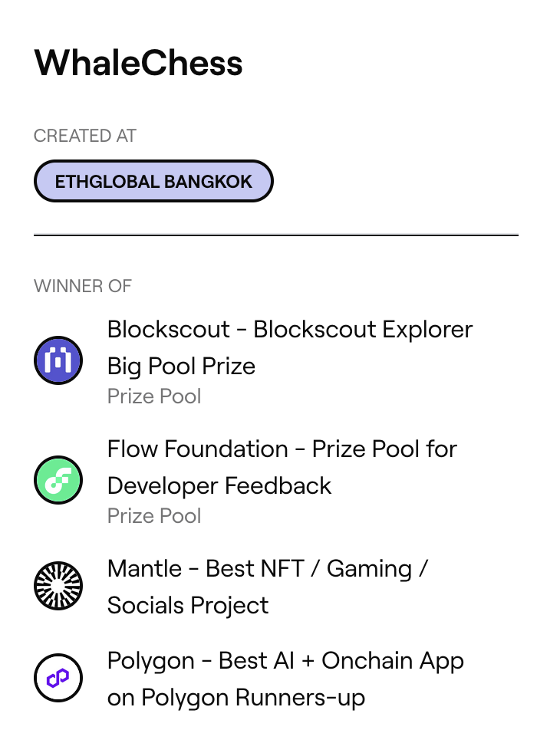
Task: Open "Mantle - Best NFT / Gaming /" text
Action: (x=268, y=569)
